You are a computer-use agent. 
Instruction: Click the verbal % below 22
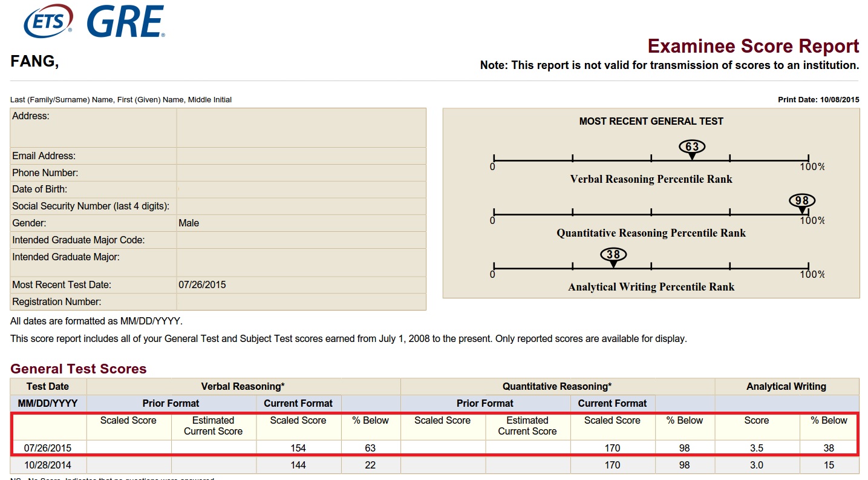(370, 465)
